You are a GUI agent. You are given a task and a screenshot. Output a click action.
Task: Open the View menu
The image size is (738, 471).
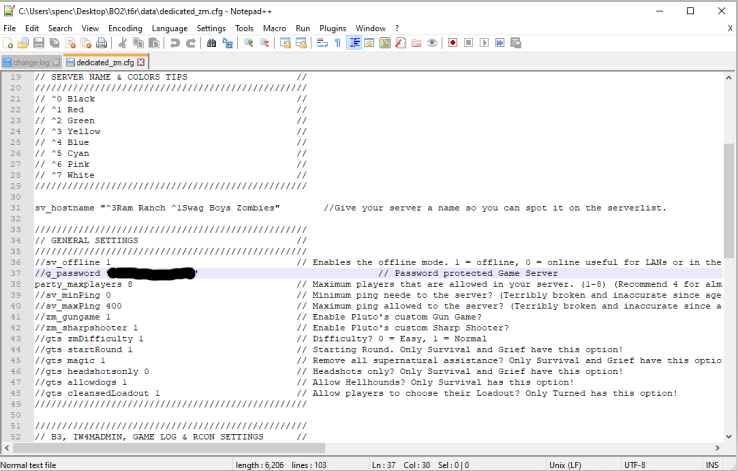point(90,28)
